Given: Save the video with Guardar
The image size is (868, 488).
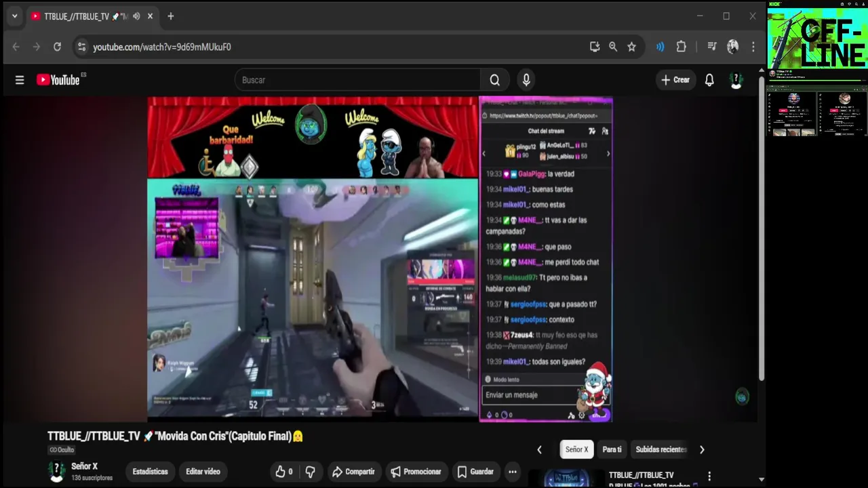Looking at the screenshot, I should point(475,472).
